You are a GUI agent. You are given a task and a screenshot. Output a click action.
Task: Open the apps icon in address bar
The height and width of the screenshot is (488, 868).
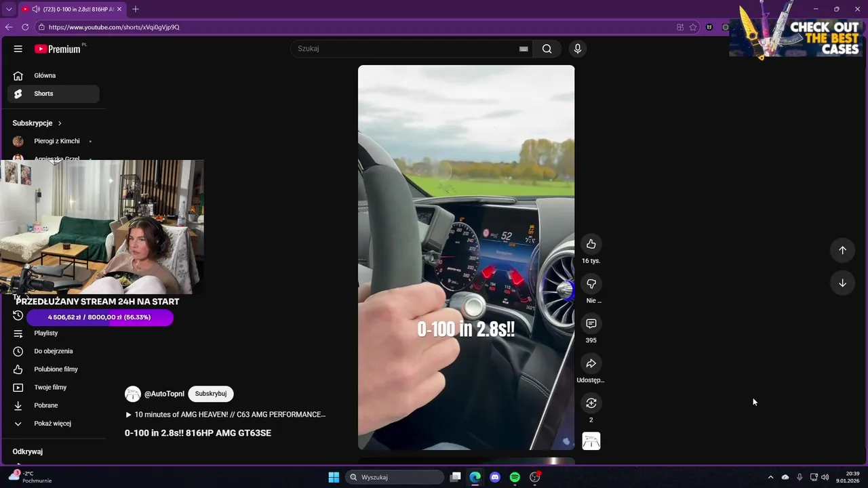click(680, 27)
